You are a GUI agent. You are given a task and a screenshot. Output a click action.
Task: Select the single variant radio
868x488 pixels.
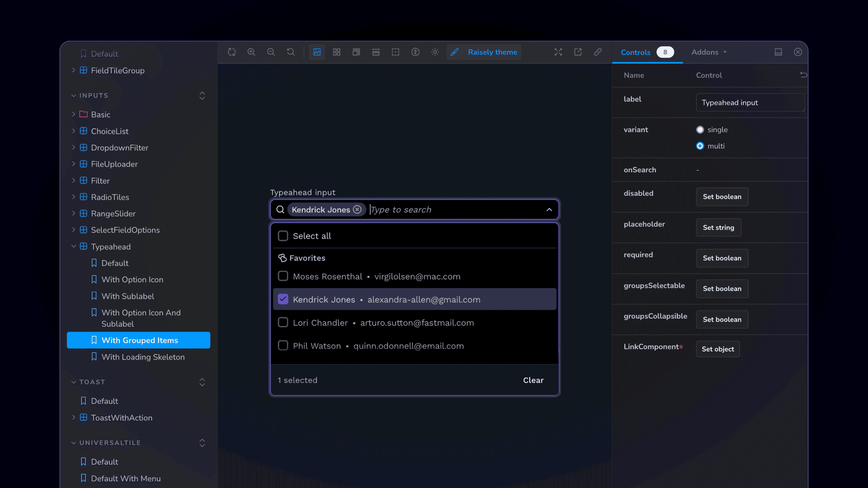click(x=700, y=130)
